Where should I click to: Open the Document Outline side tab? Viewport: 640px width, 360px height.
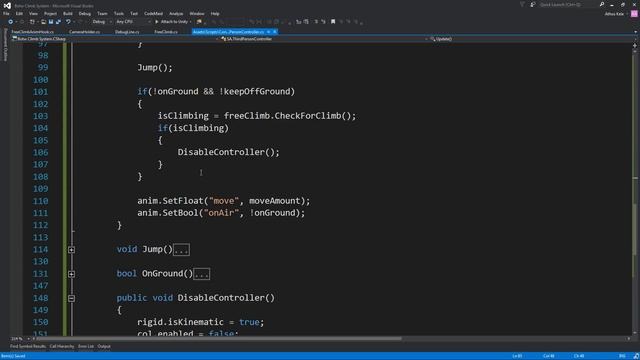click(x=5, y=45)
